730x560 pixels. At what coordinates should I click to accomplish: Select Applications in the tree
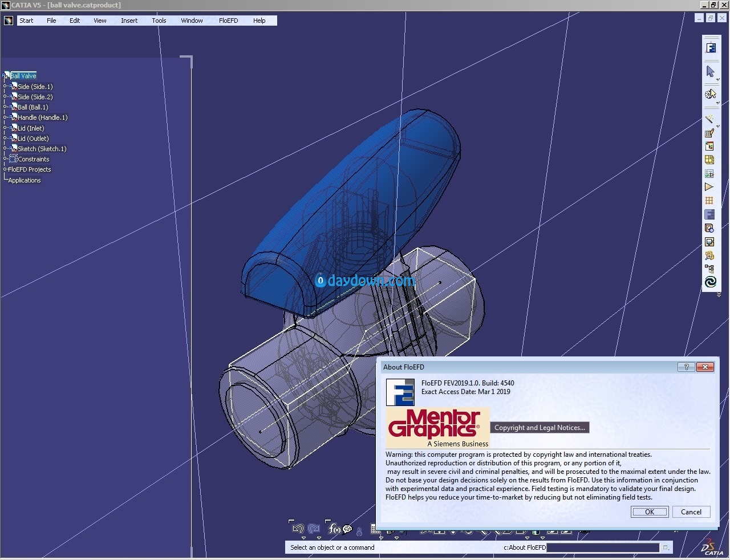click(x=25, y=180)
